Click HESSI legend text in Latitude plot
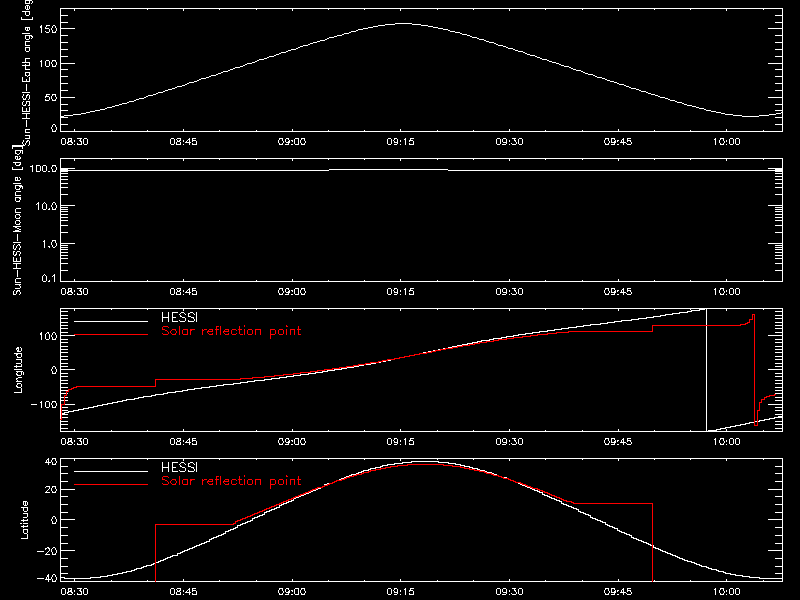This screenshot has width=800, height=600. pyautogui.click(x=179, y=467)
